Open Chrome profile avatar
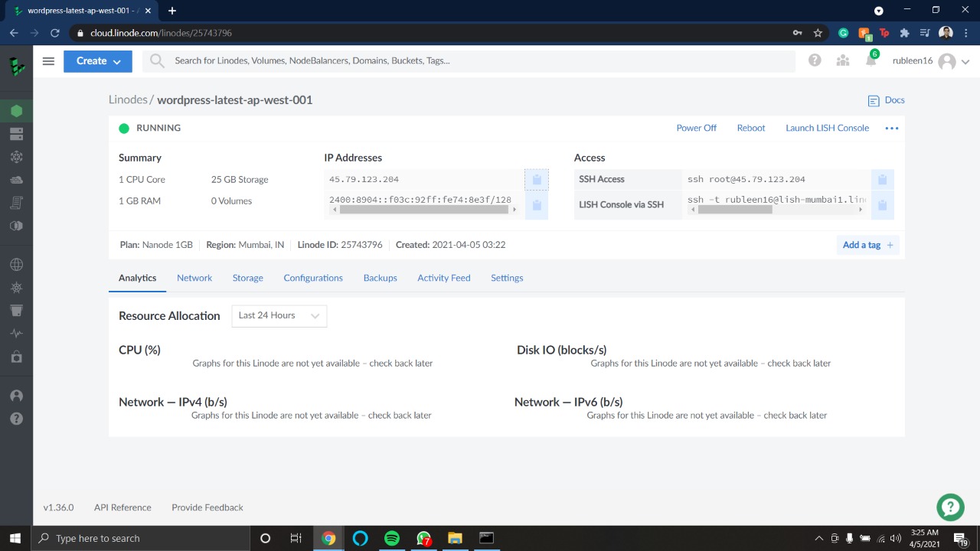 (x=946, y=33)
